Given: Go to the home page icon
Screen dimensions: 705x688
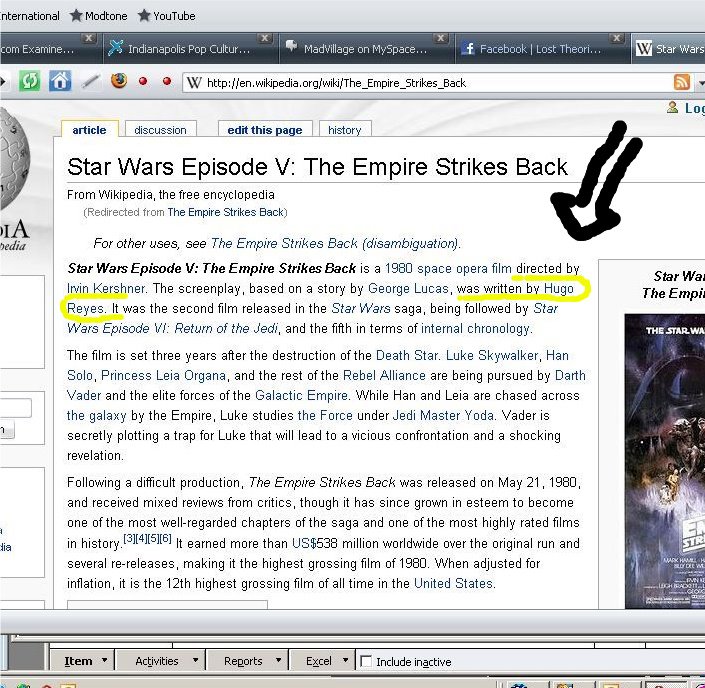Looking at the screenshot, I should click(60, 82).
